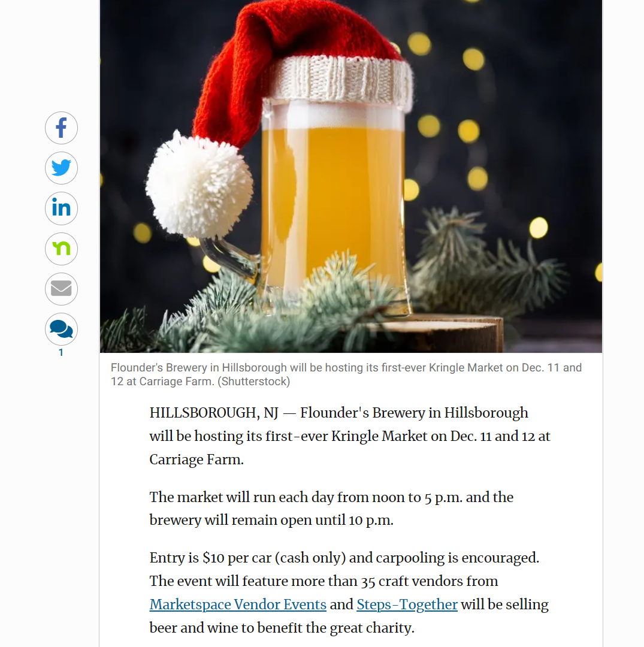Select the photo caption about Kringle Market
The width and height of the screenshot is (644, 647).
click(x=346, y=374)
